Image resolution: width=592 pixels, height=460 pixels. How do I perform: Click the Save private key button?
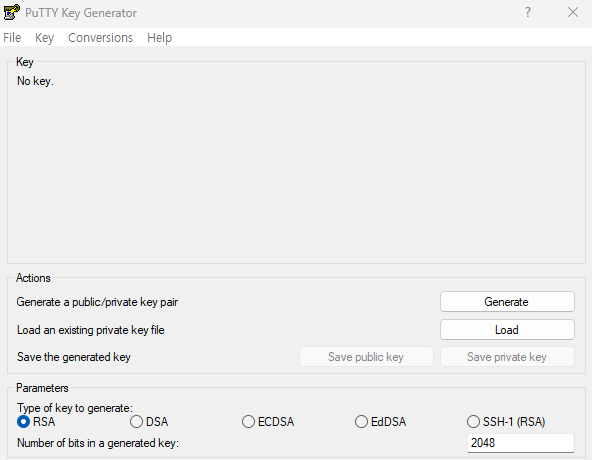507,357
